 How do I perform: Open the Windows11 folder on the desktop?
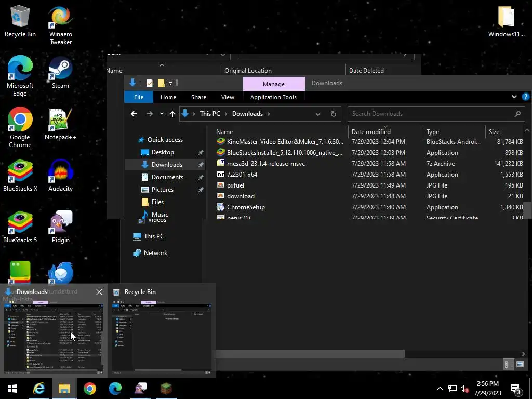tap(506, 22)
